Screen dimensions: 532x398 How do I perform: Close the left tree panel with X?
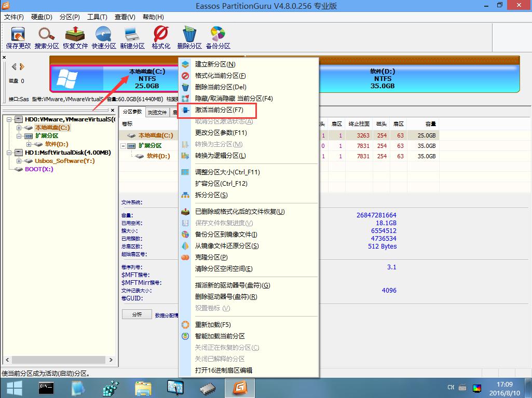click(x=113, y=111)
